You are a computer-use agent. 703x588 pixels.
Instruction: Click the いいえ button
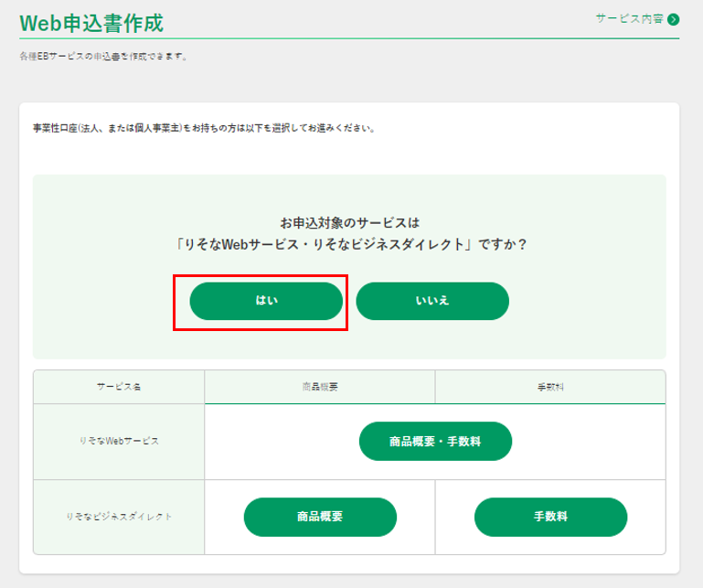point(432,301)
